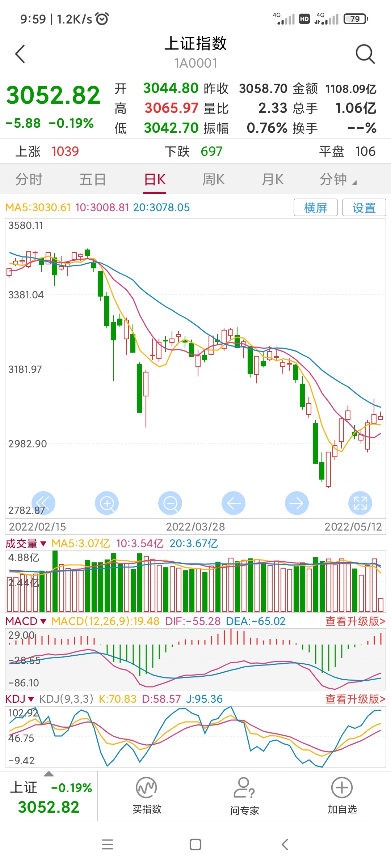The height and width of the screenshot is (868, 391).
Task: Tap 查看升级版 link beside MACD
Action: coord(355,621)
